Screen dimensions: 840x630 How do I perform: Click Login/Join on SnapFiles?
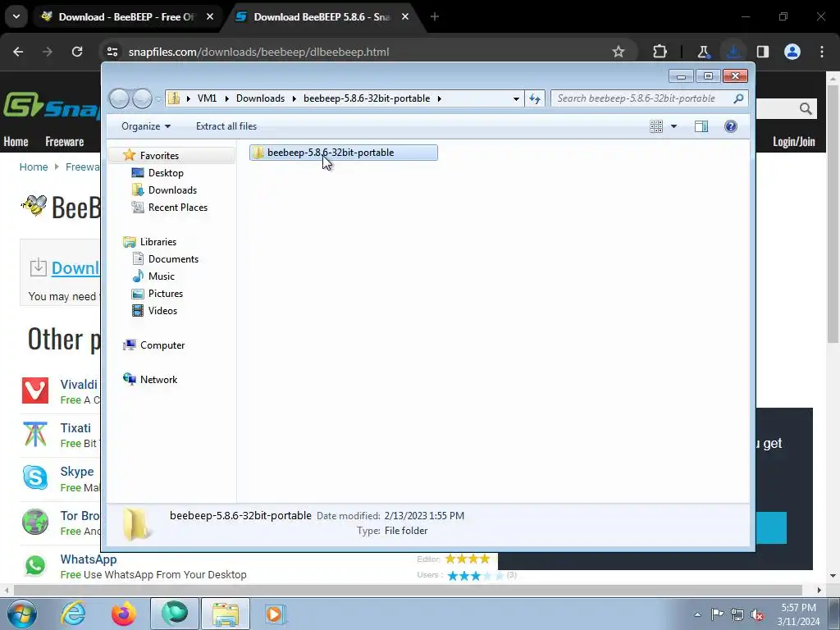click(x=793, y=142)
